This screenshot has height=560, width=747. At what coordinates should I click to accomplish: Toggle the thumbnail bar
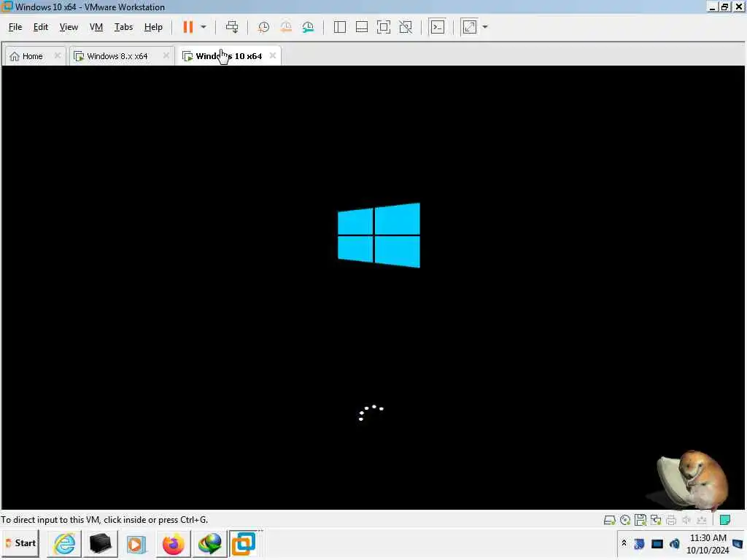(362, 27)
